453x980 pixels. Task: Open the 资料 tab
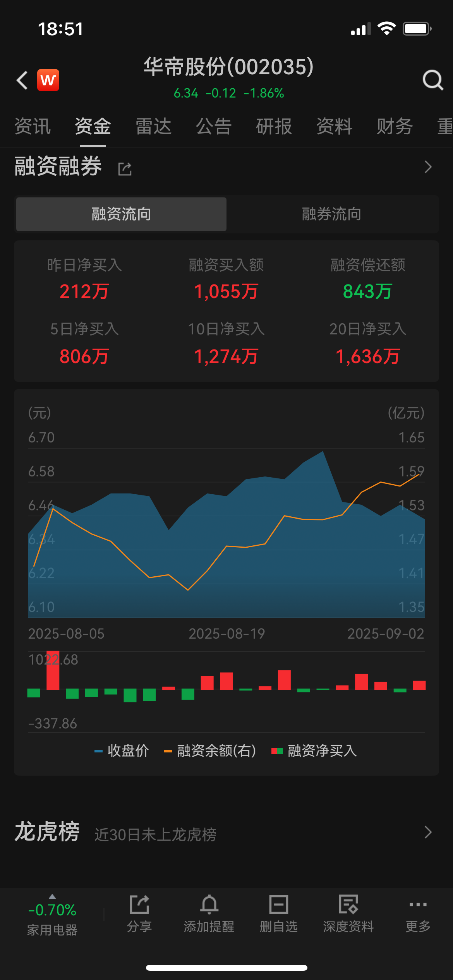pos(335,127)
